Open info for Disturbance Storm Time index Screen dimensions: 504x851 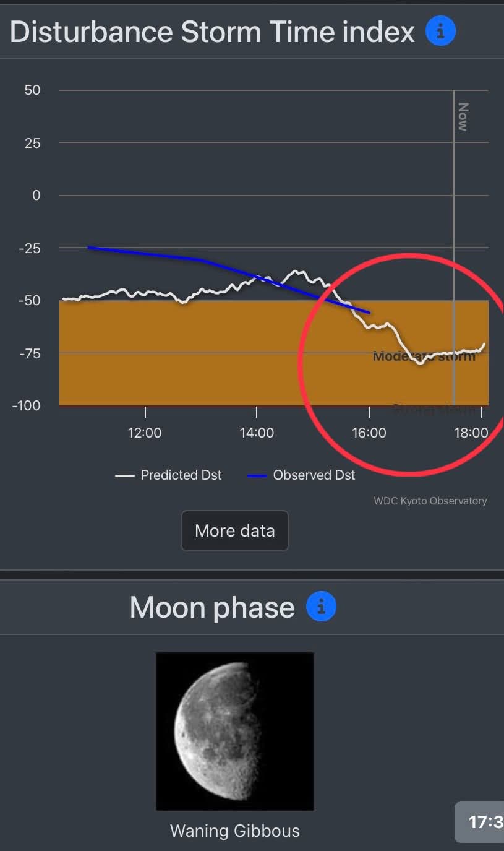tap(440, 31)
